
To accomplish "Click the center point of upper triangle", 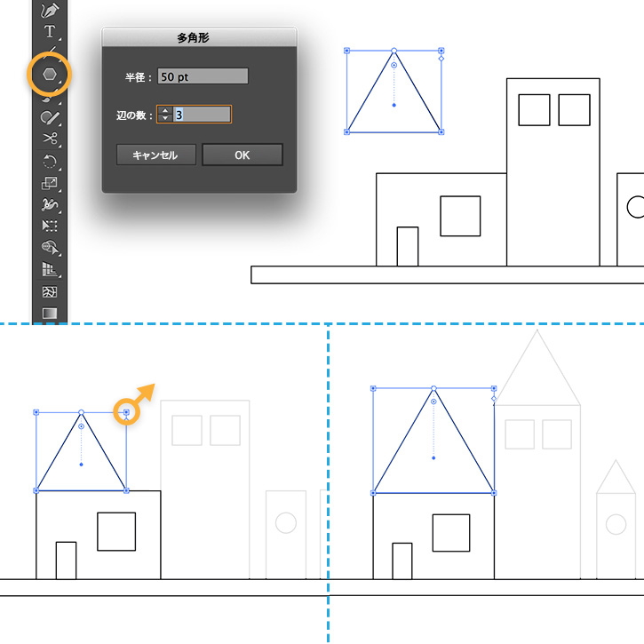I will pyautogui.click(x=394, y=105).
